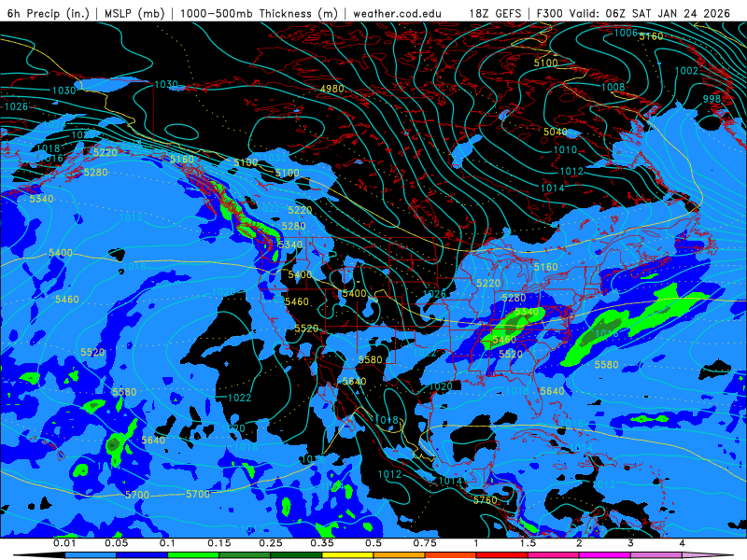Click the '1002' pressure contour label
This screenshot has width=747, height=560.
(686, 71)
